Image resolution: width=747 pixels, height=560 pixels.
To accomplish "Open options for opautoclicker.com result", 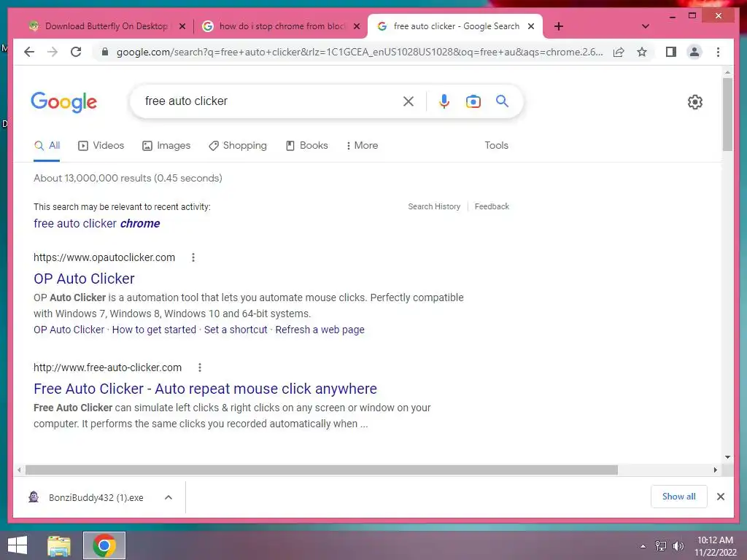I will pyautogui.click(x=193, y=257).
